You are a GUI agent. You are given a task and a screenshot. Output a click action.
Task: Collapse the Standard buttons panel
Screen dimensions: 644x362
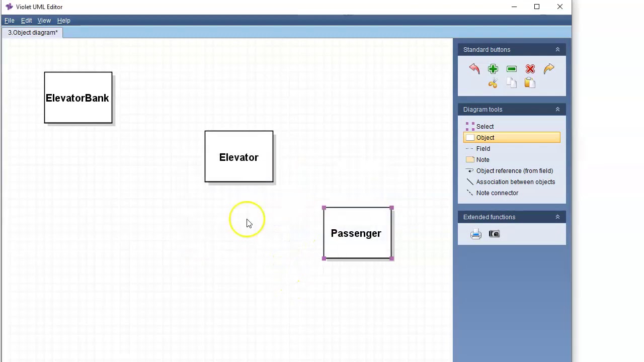pos(557,49)
